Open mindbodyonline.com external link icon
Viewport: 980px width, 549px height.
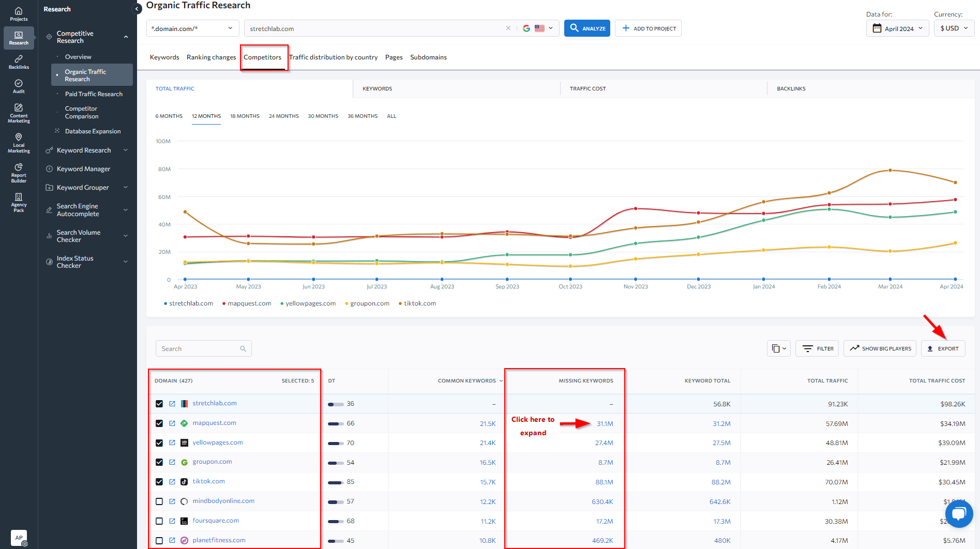pyautogui.click(x=172, y=501)
